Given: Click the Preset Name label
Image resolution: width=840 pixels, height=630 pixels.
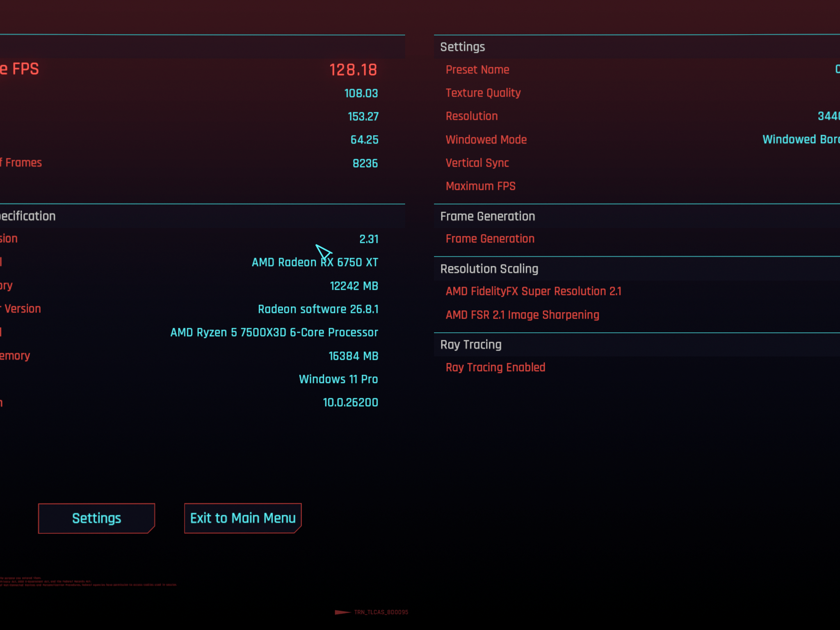Looking at the screenshot, I should point(477,70).
